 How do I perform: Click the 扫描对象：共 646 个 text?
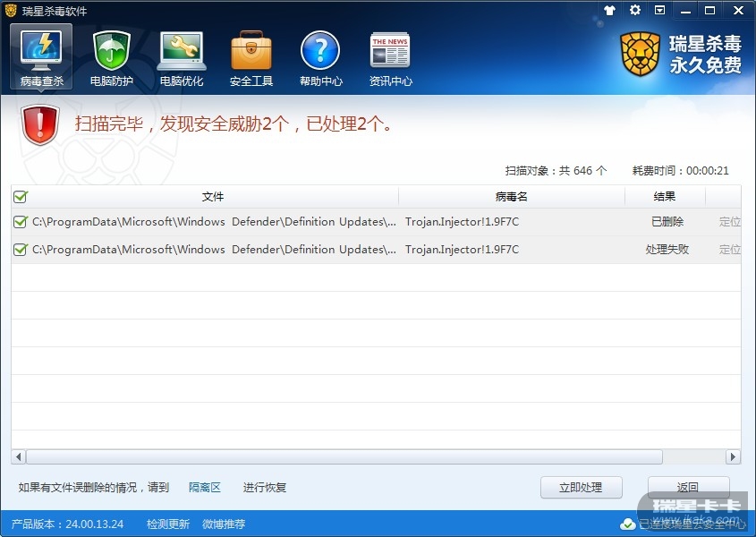click(x=556, y=170)
